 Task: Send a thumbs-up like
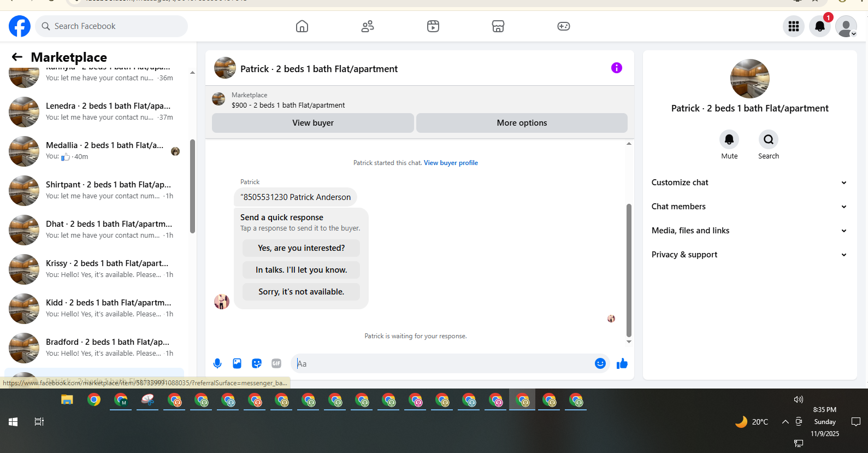[622, 363]
